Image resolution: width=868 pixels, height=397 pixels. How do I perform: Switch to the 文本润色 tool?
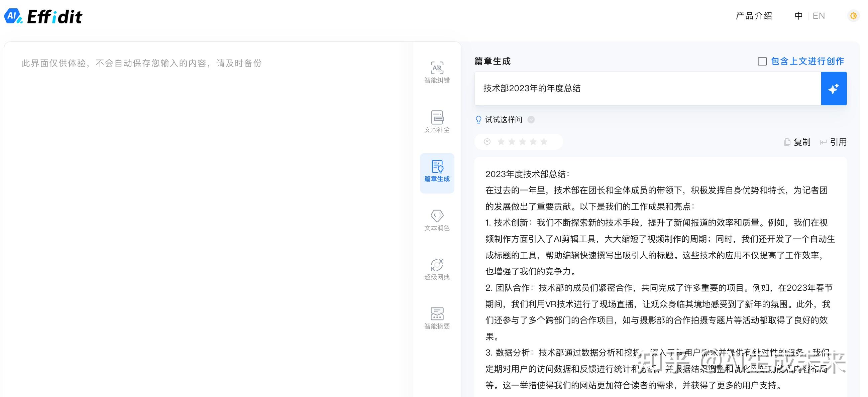437,219
